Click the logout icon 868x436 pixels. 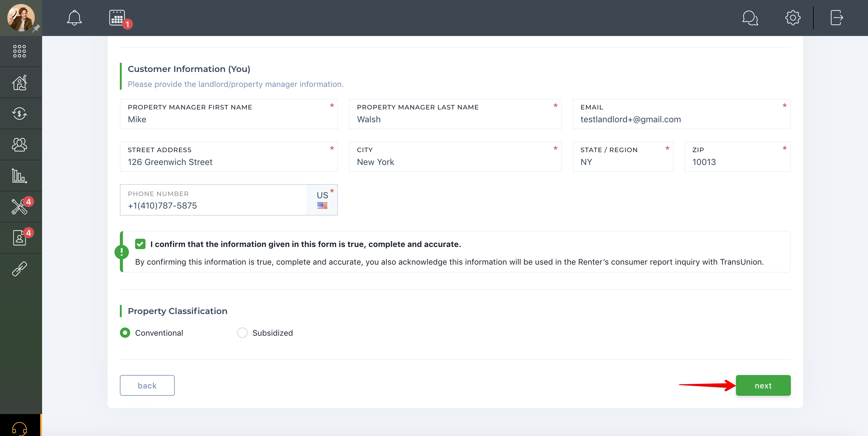click(x=836, y=18)
